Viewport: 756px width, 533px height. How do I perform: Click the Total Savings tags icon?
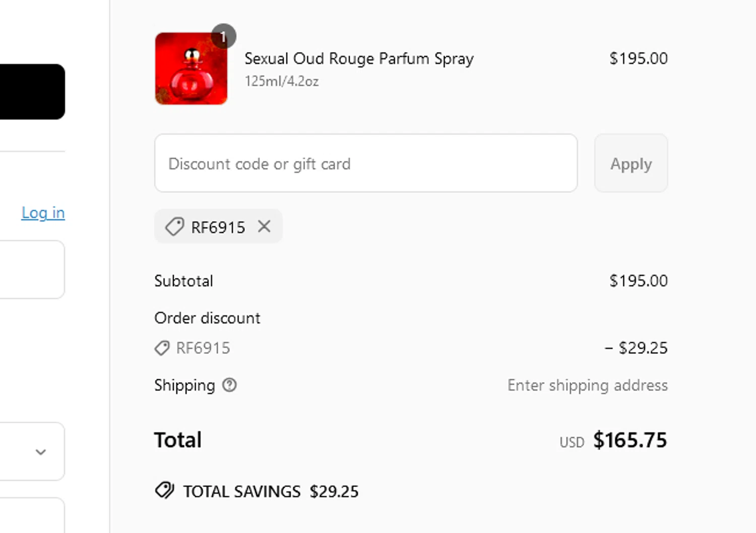pyautogui.click(x=164, y=491)
